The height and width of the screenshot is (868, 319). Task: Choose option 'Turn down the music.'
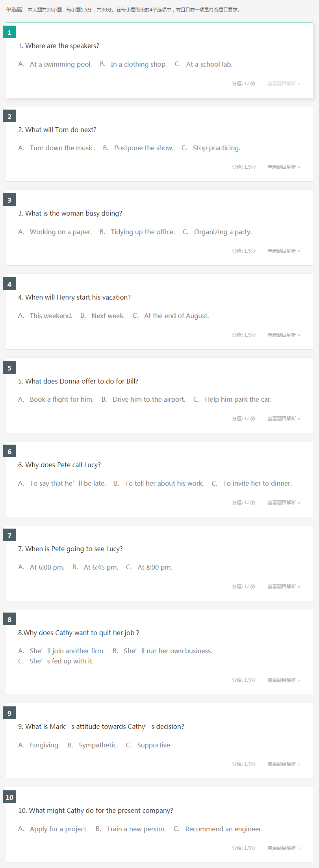click(x=62, y=148)
